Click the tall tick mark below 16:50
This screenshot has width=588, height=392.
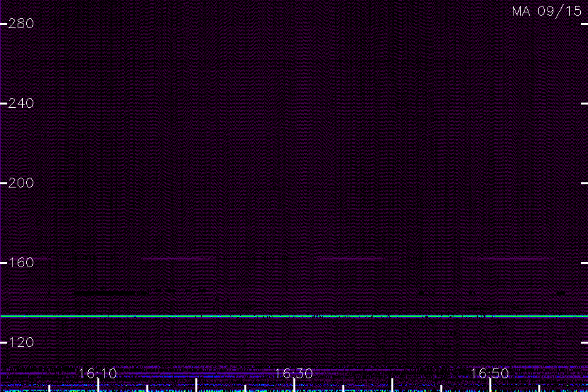click(490, 385)
